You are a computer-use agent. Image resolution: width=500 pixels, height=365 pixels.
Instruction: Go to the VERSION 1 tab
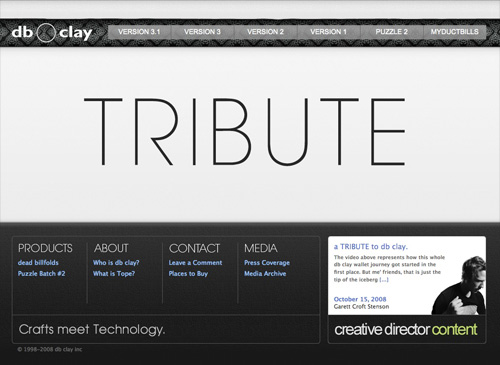click(328, 32)
